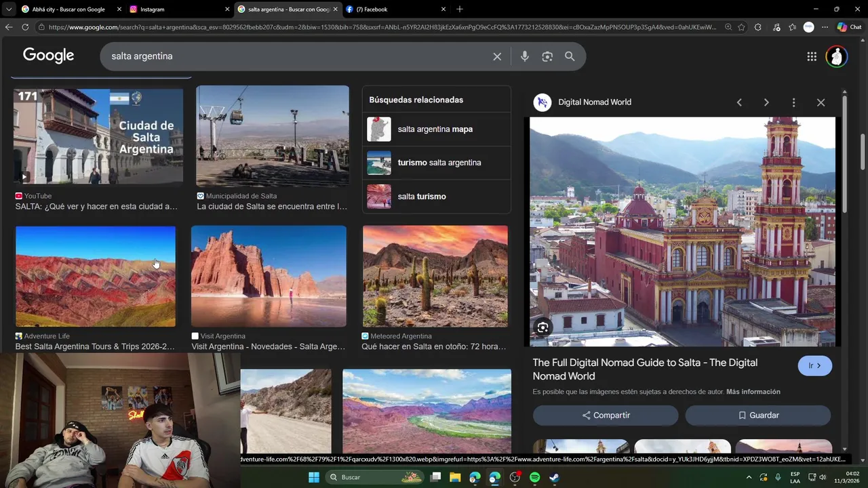Open Qué hacer en Salta en otoño link
The width and height of the screenshot is (868, 488).
(x=434, y=346)
